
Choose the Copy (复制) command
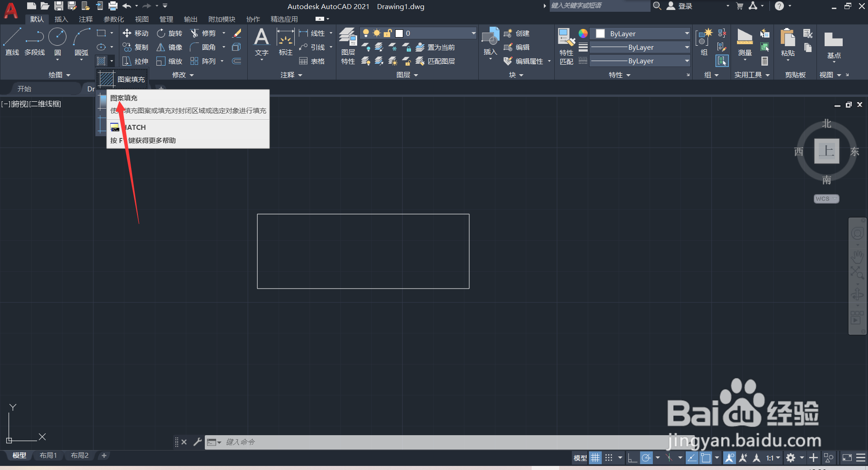click(x=135, y=47)
